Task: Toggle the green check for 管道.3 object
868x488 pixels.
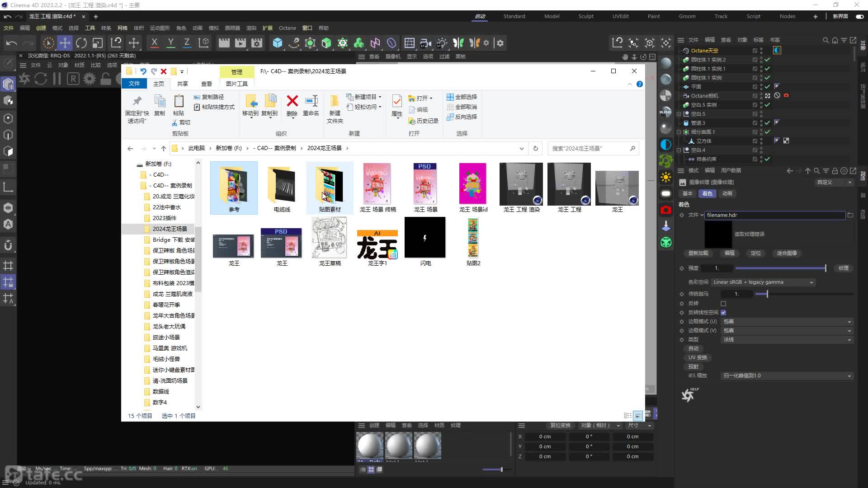Action: (767, 123)
